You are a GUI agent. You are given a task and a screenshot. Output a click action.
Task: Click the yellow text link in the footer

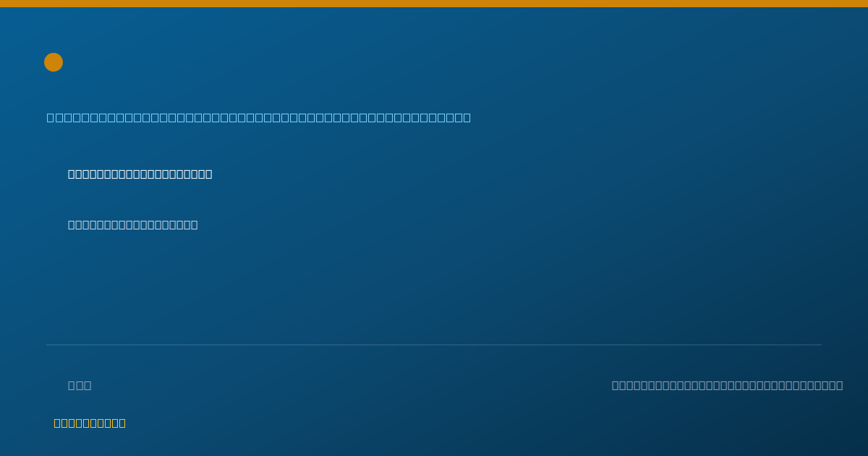(90, 423)
